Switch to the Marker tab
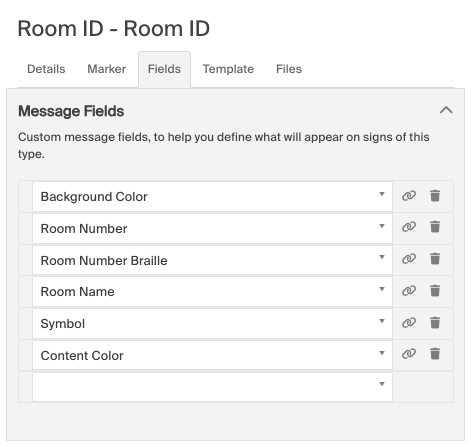The image size is (471, 447). click(x=106, y=69)
